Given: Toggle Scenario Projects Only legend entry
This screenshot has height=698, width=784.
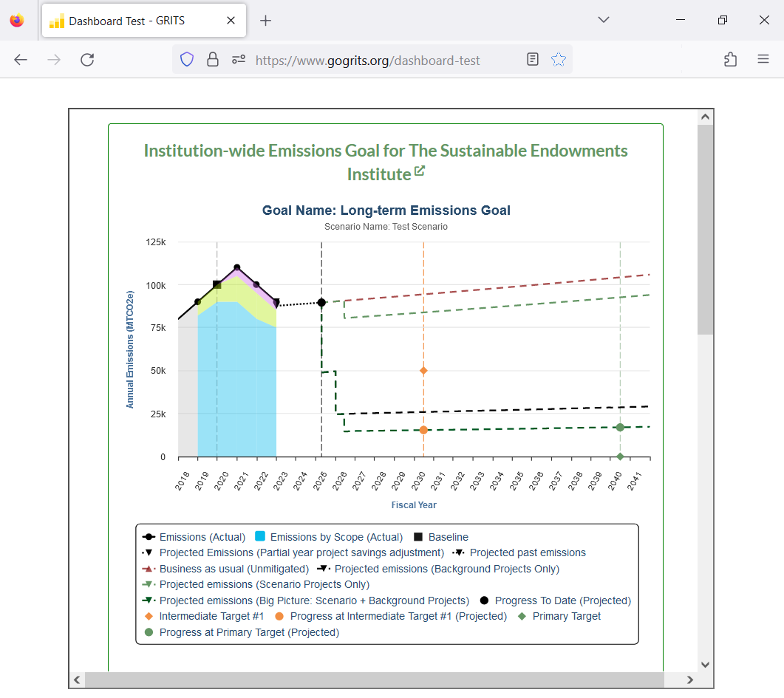Looking at the screenshot, I should [x=256, y=584].
